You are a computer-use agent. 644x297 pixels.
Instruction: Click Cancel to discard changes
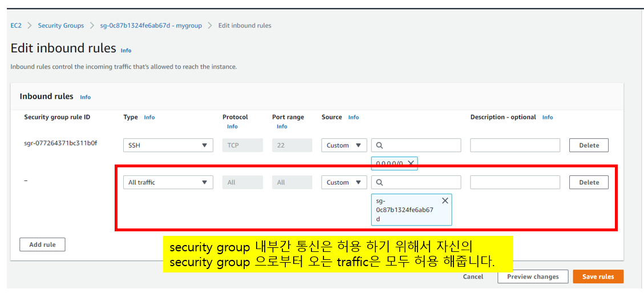pyautogui.click(x=473, y=277)
